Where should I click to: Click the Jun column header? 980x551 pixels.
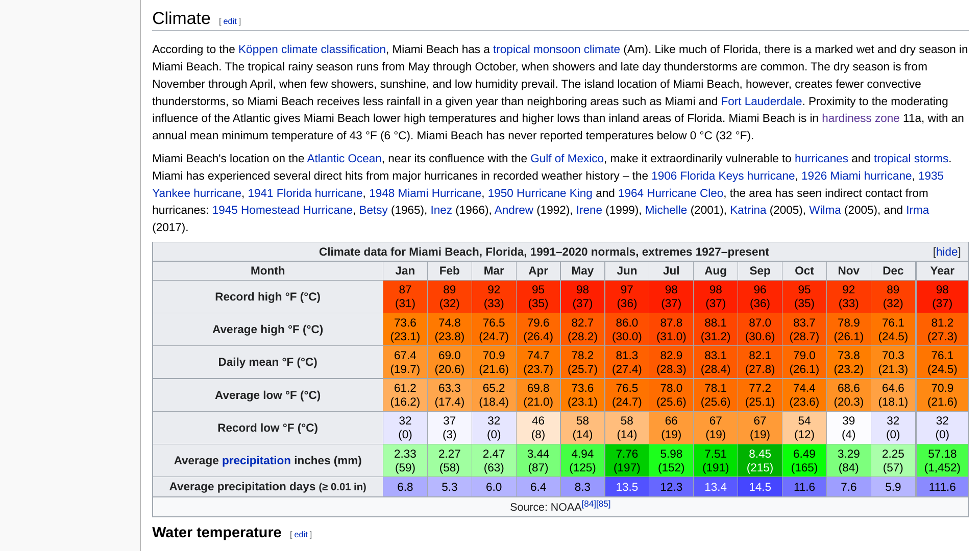click(x=627, y=271)
